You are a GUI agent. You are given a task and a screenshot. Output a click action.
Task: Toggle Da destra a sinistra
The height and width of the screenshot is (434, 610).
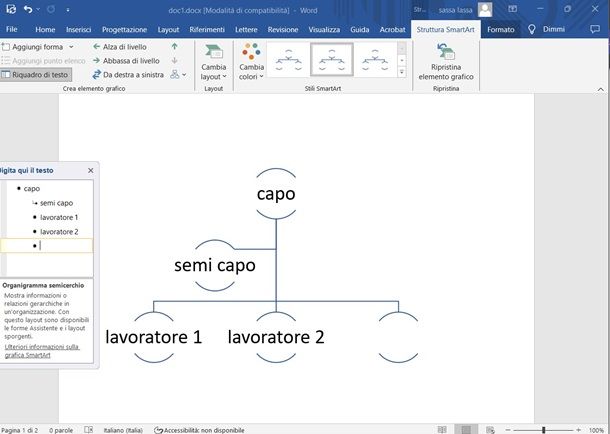coord(128,75)
